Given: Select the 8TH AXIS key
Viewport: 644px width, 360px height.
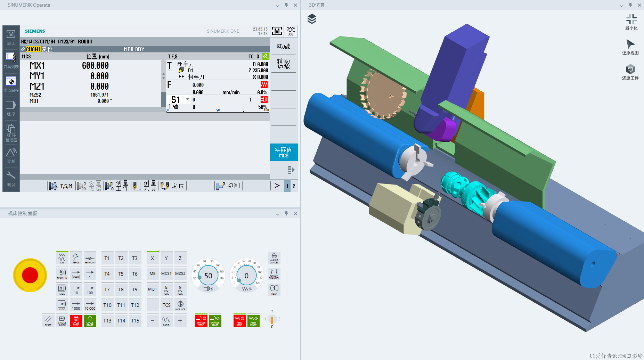Looking at the screenshot, I should point(166,289).
